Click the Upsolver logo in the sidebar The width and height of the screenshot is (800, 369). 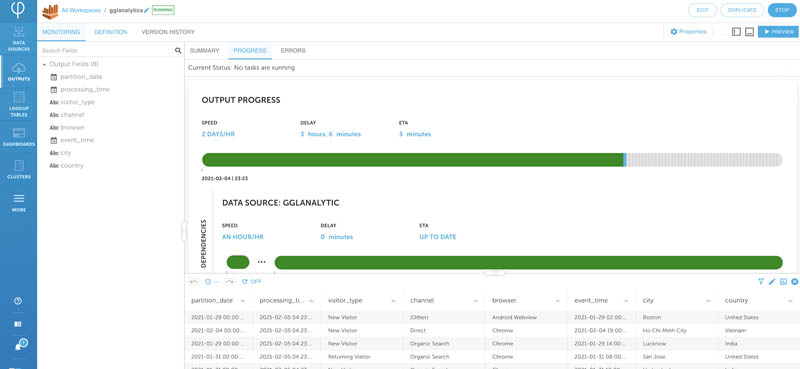(x=18, y=10)
